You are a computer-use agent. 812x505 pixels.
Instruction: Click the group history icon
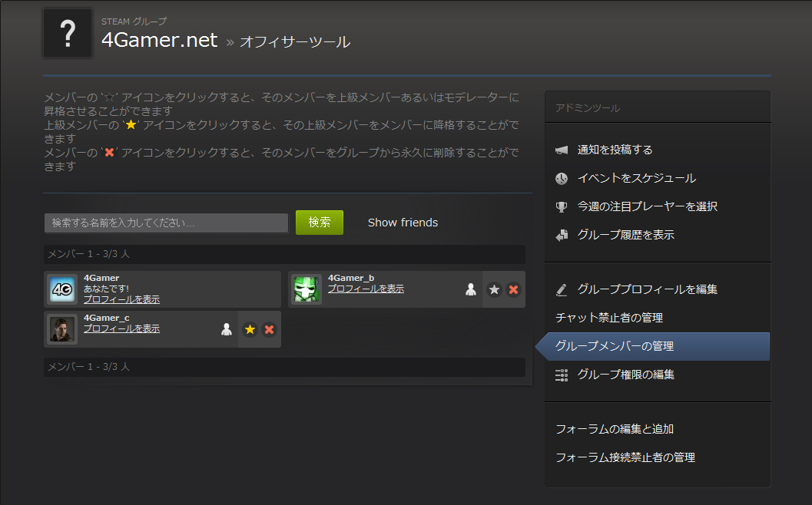click(x=562, y=236)
